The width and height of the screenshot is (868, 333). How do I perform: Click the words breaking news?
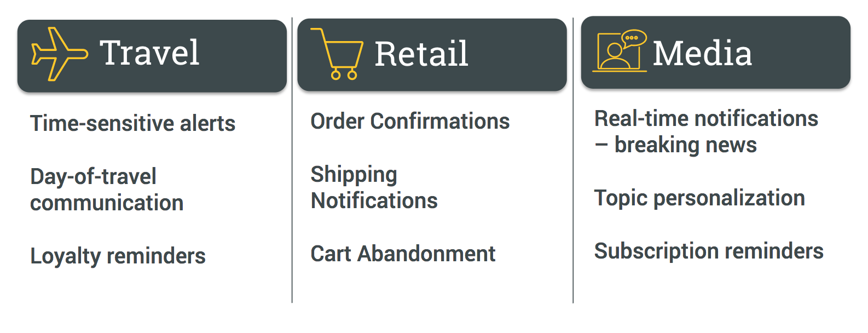pos(685,145)
